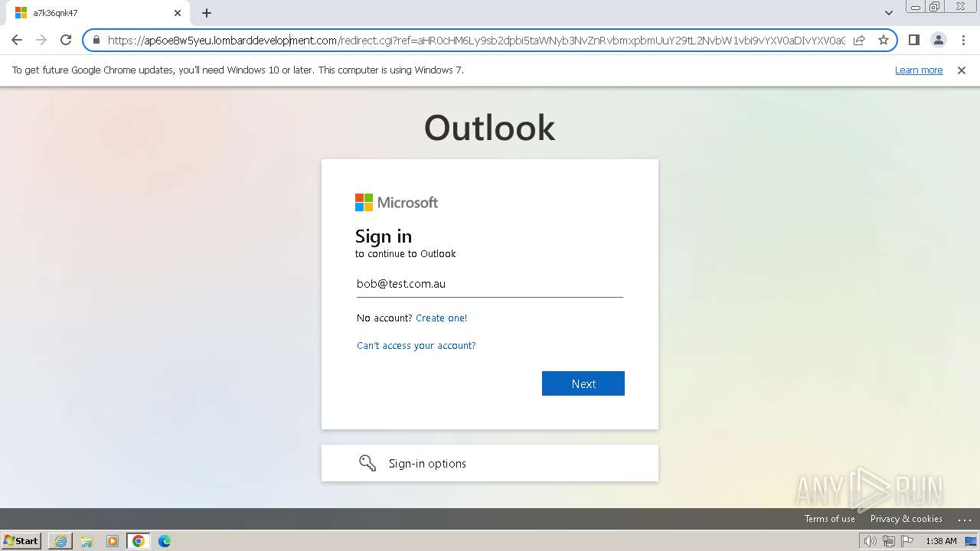The height and width of the screenshot is (551, 980).
Task: Dismiss the Chrome update notification bar
Action: point(962,70)
